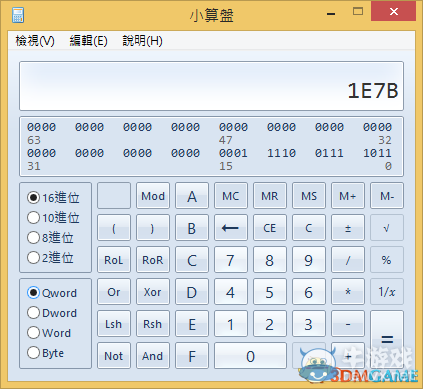Select the Byte data size
This screenshot has width=423, height=389.
(45, 353)
